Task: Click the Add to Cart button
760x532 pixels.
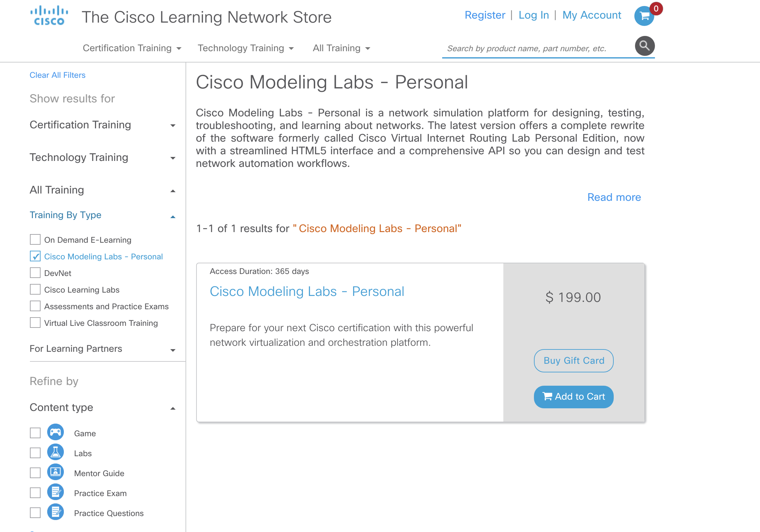Action: [573, 396]
